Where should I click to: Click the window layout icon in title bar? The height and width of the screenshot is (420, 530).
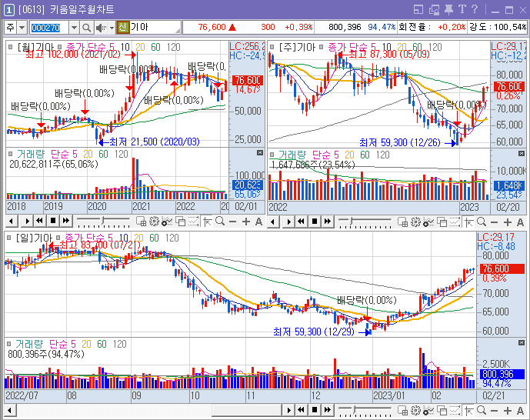tap(418, 9)
